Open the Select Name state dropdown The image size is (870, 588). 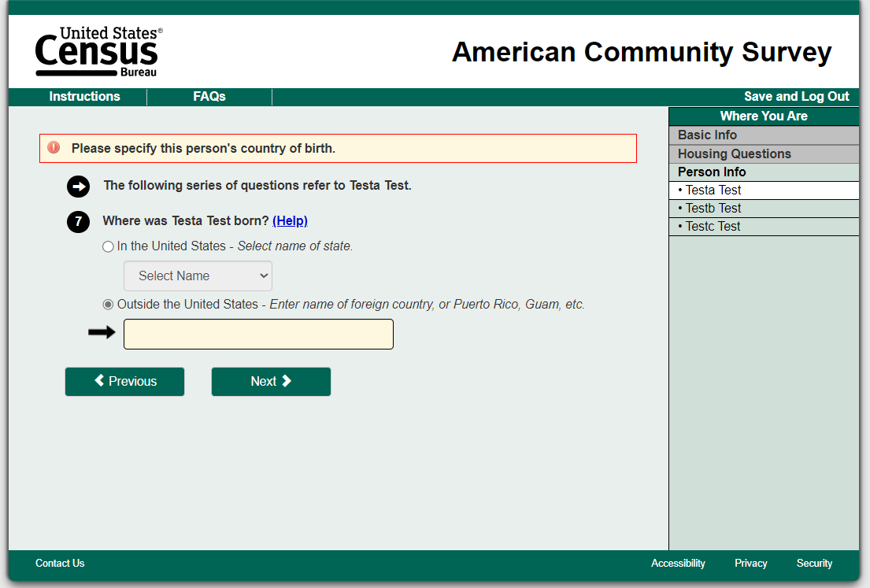click(x=198, y=276)
